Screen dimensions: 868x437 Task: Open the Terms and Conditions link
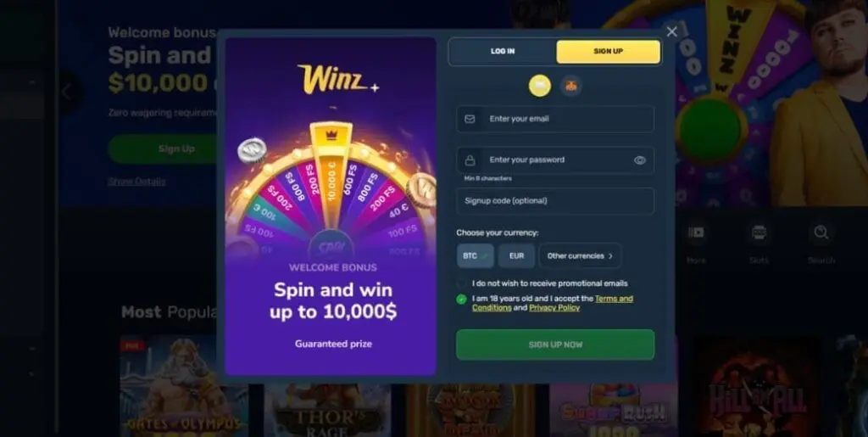[x=553, y=303]
